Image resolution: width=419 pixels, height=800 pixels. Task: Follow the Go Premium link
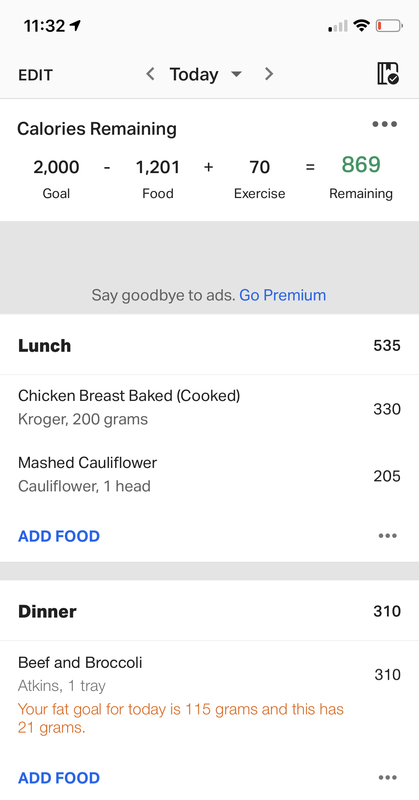282,295
